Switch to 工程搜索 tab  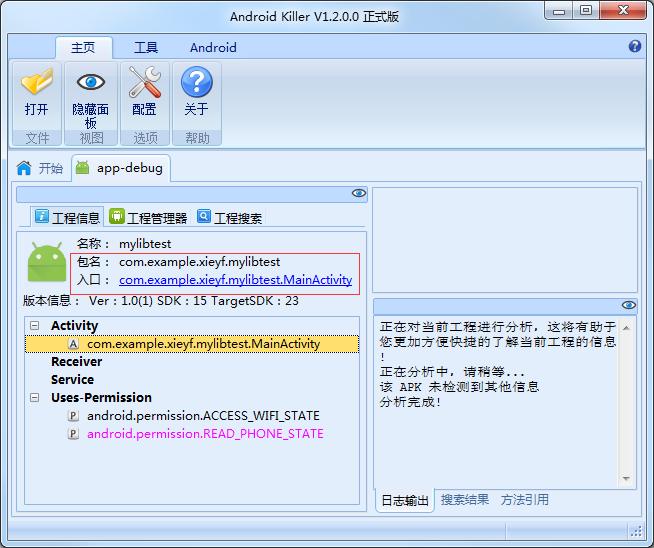point(230,217)
